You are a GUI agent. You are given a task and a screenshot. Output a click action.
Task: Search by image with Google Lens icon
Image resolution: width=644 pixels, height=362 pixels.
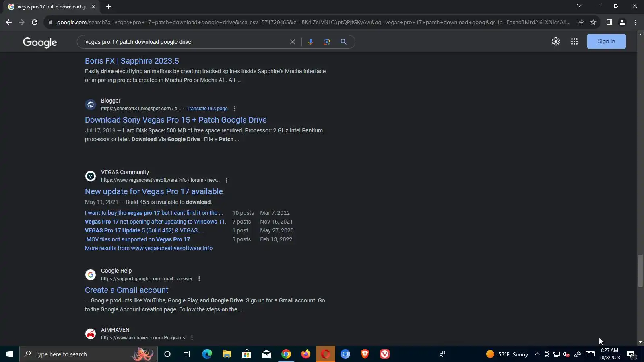point(327,42)
